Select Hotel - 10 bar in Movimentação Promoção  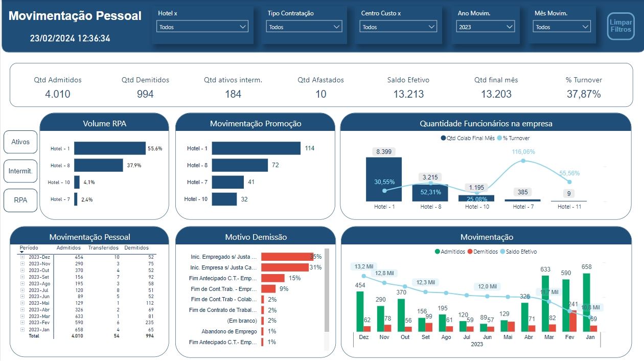[224, 199]
